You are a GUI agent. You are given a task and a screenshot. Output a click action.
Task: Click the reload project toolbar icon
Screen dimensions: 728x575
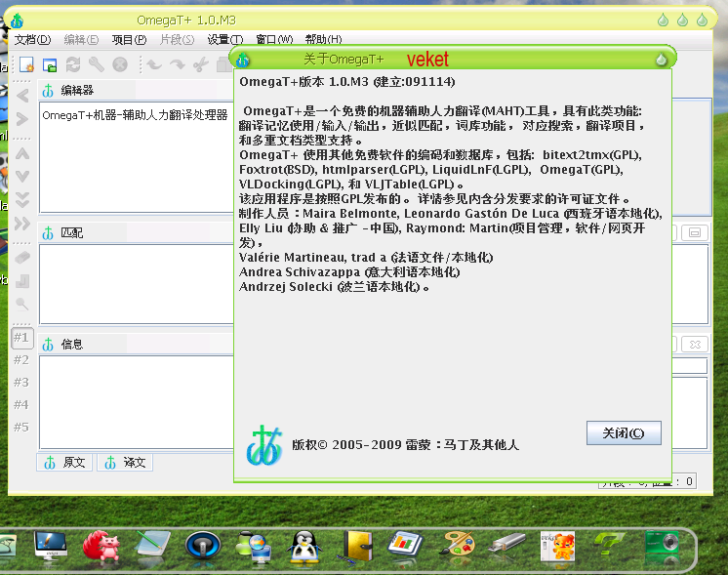73,64
